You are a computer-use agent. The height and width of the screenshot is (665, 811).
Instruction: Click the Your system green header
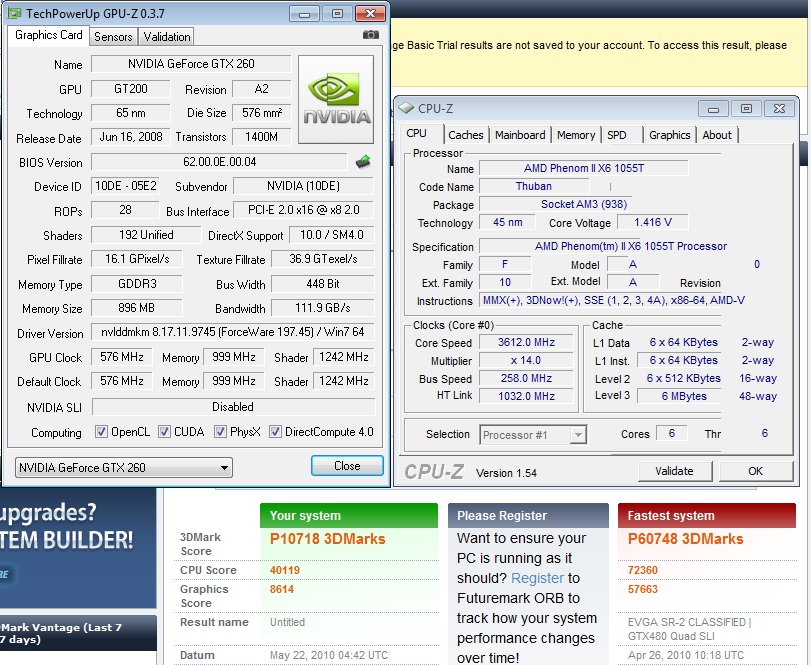pyautogui.click(x=349, y=516)
